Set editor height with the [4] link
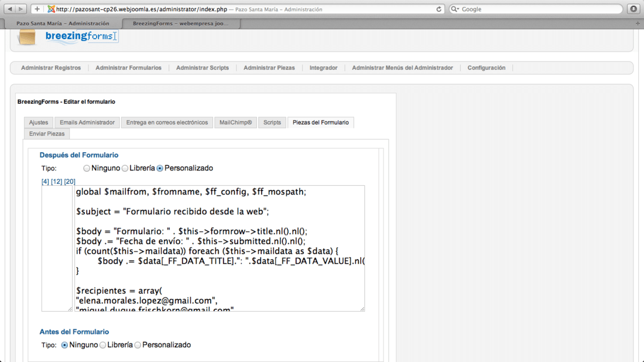This screenshot has width=644, height=362. pos(45,182)
